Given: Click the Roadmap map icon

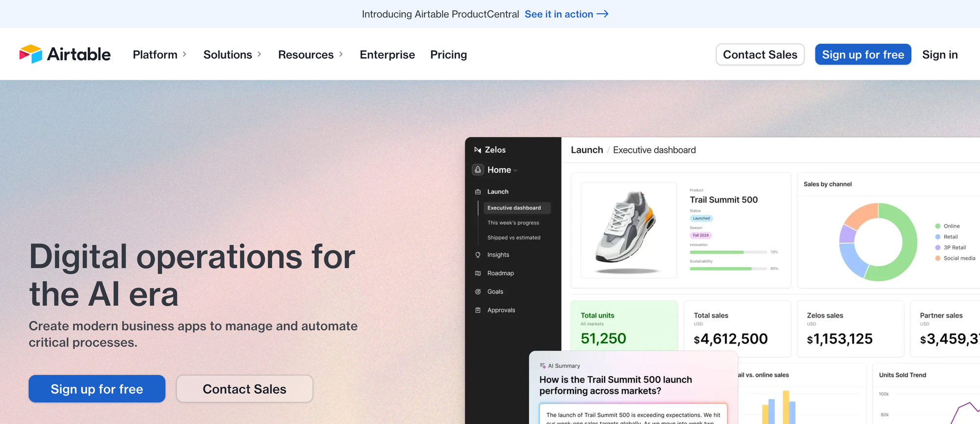Looking at the screenshot, I should 478,273.
